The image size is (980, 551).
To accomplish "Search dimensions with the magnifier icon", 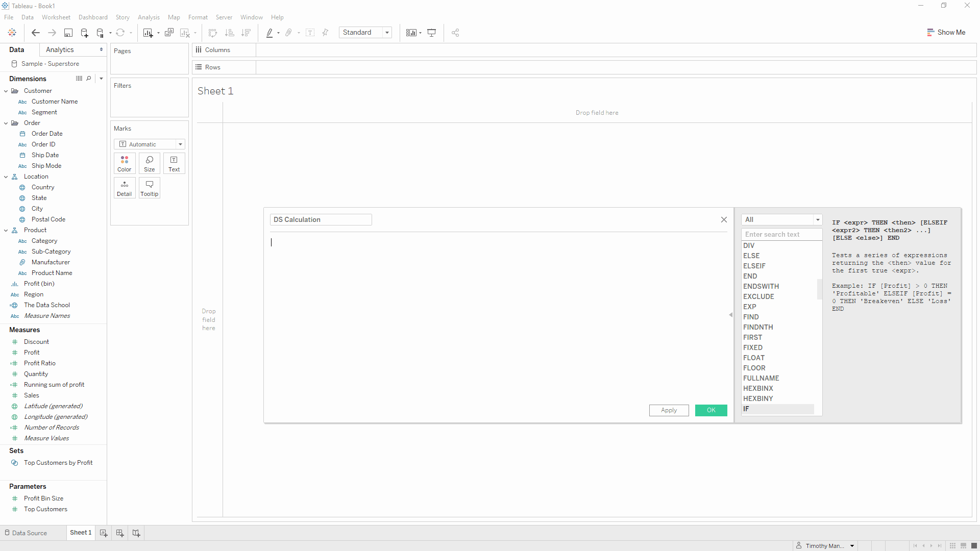I will tap(89, 79).
